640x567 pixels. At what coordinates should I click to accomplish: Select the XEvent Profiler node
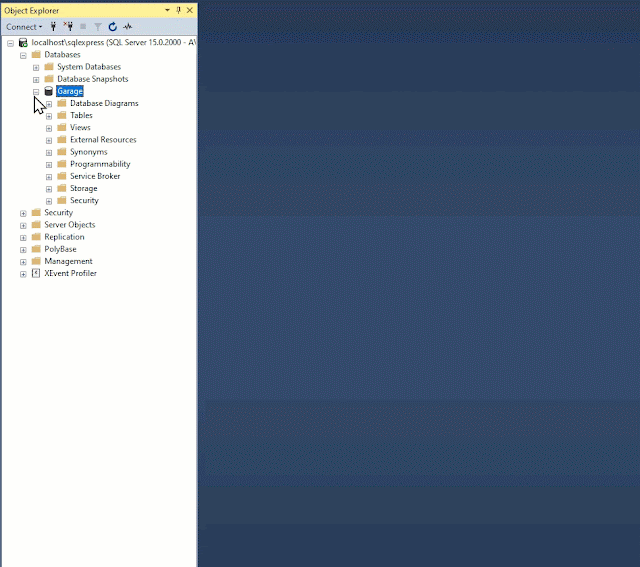pos(70,273)
